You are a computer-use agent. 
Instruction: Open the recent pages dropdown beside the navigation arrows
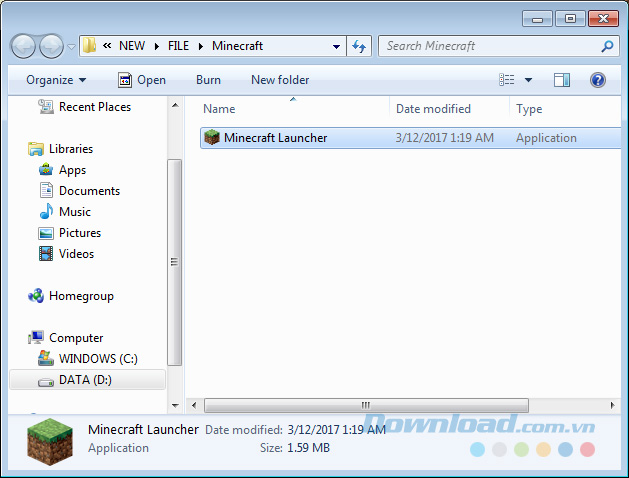coord(71,47)
